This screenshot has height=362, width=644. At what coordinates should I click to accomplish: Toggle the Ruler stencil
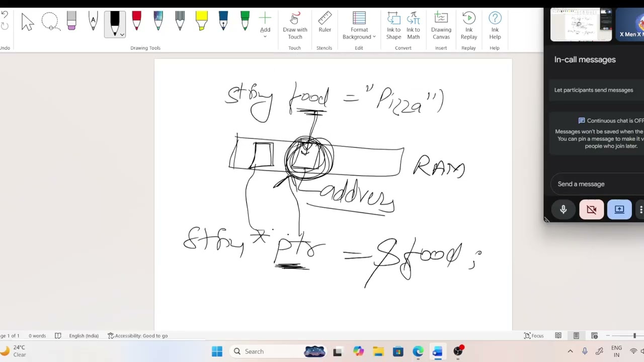click(x=325, y=23)
